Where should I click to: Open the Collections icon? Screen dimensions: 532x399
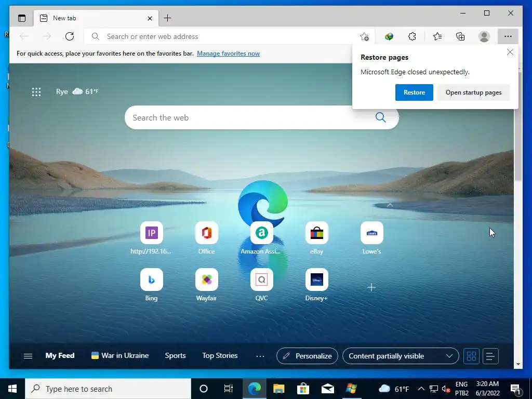460,36
